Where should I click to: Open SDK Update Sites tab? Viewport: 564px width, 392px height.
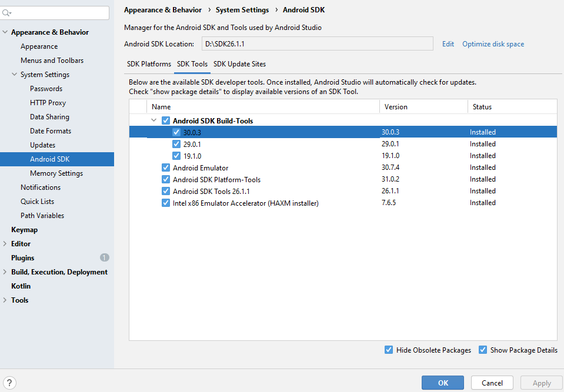(x=239, y=64)
